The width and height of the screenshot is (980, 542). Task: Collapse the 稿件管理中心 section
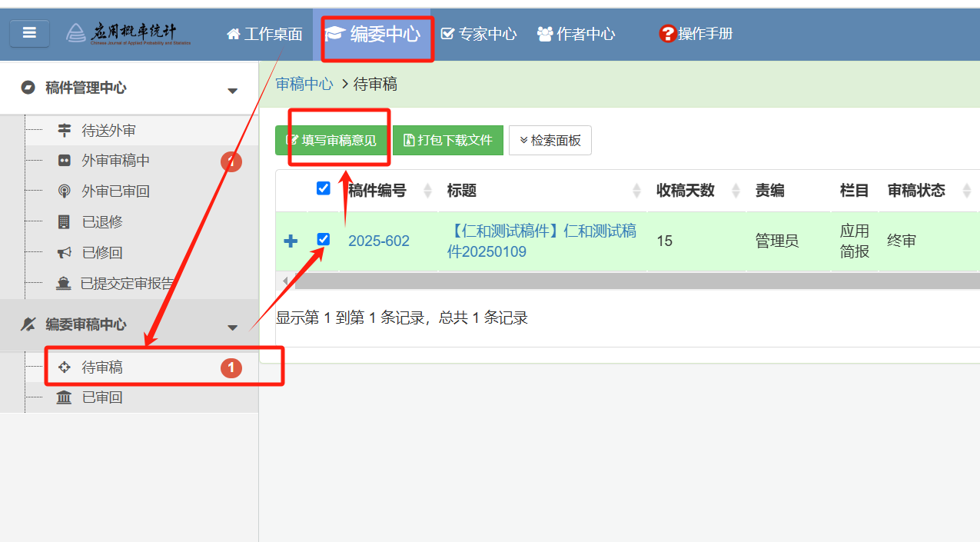pyautogui.click(x=233, y=90)
